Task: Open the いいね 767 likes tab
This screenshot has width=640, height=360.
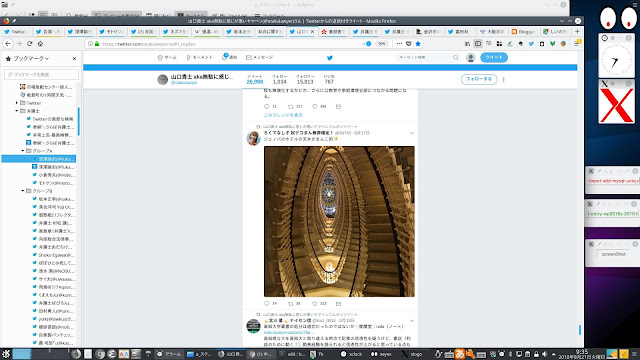Action: click(x=329, y=80)
